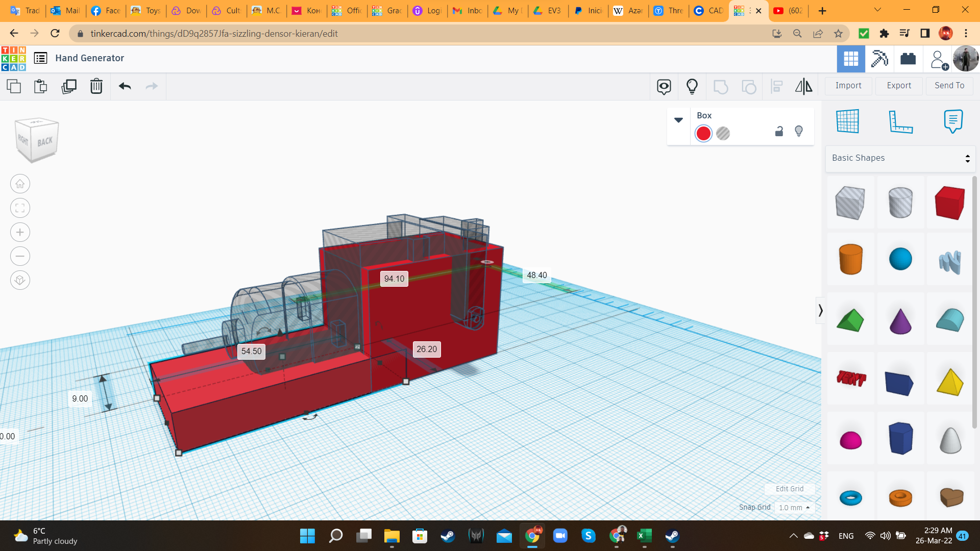Select the Ruler tool icon
The image size is (980, 551).
(900, 121)
